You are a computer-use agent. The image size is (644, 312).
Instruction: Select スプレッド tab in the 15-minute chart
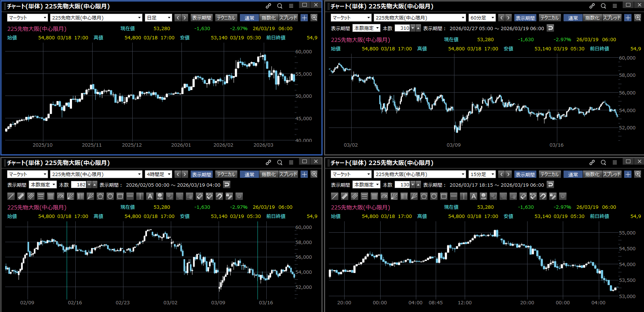[x=612, y=174]
